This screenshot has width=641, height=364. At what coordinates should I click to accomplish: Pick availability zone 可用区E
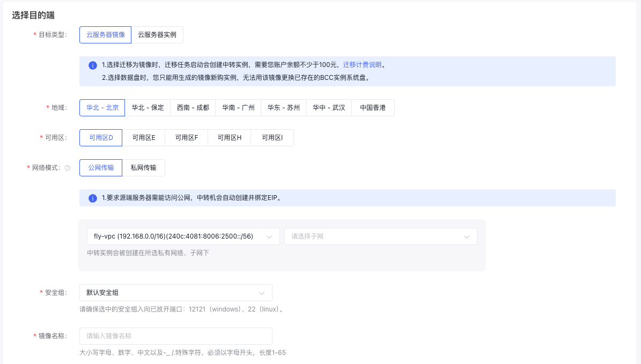144,138
